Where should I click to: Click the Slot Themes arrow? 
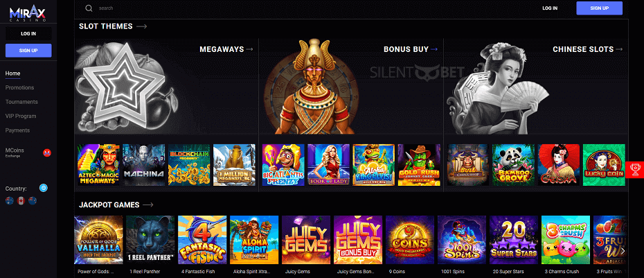(x=142, y=26)
